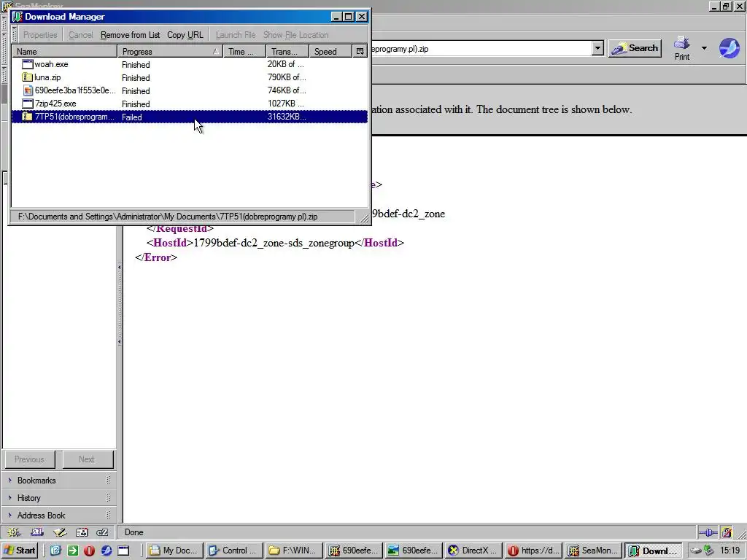
Task: Click the Print icon in SeaMonkey toolbar
Action: tap(682, 43)
